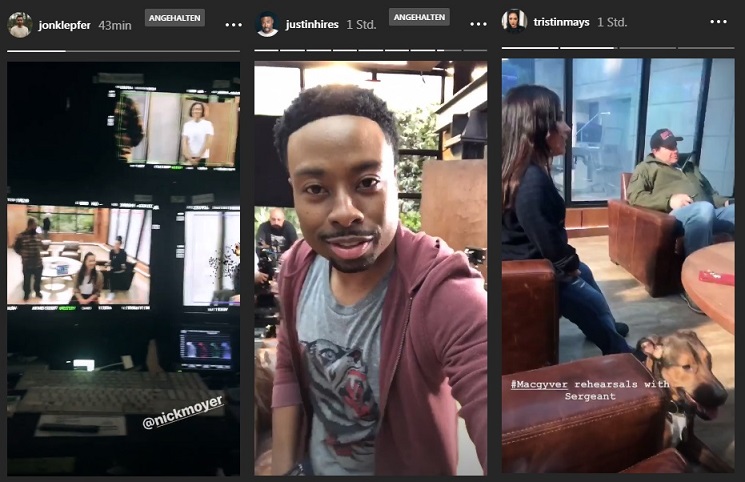745x482 pixels.
Task: Open the more options menu for justinhires' story
Action: [x=478, y=24]
